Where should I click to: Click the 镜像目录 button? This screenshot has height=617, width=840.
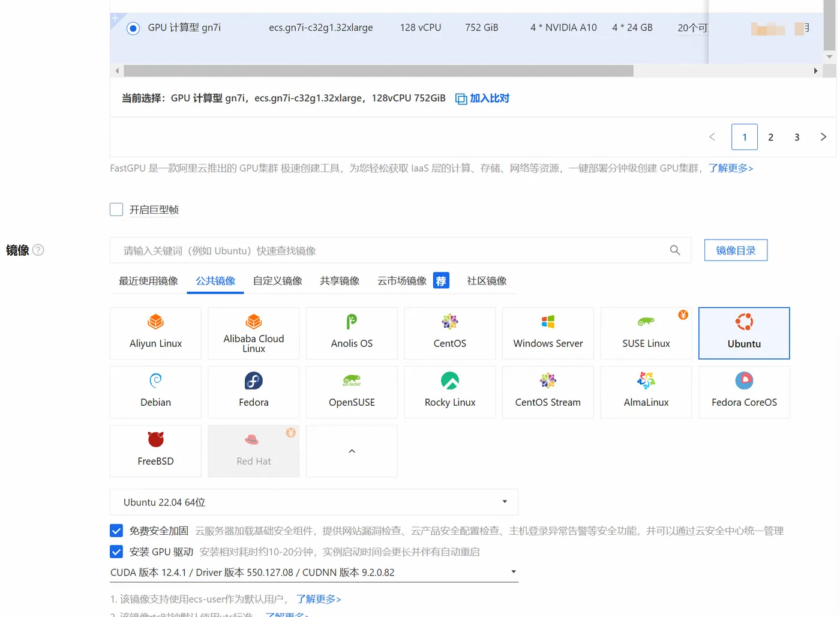736,250
